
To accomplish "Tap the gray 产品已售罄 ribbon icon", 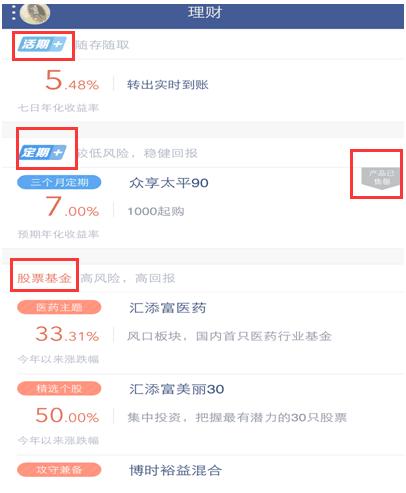I will 381,178.
